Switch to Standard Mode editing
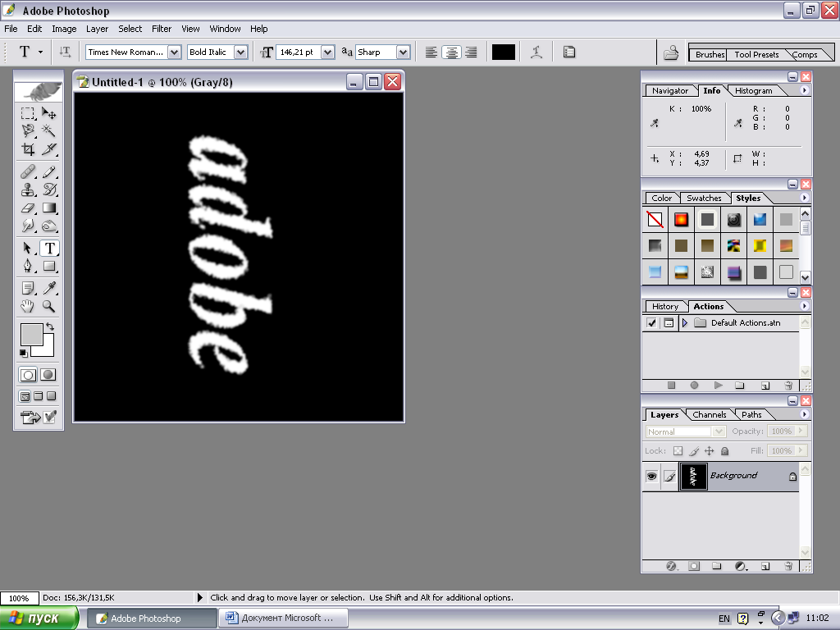This screenshot has width=840, height=630. tap(29, 375)
